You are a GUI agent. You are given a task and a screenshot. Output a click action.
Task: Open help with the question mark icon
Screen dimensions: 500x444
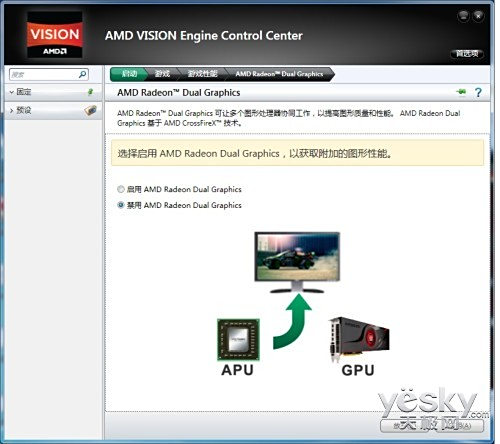click(x=478, y=92)
